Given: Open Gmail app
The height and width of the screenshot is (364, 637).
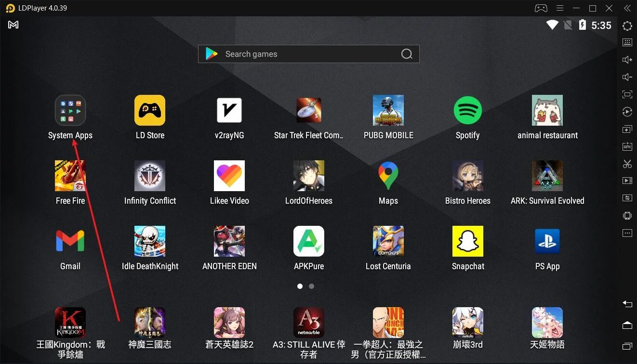Looking at the screenshot, I should click(x=70, y=241).
